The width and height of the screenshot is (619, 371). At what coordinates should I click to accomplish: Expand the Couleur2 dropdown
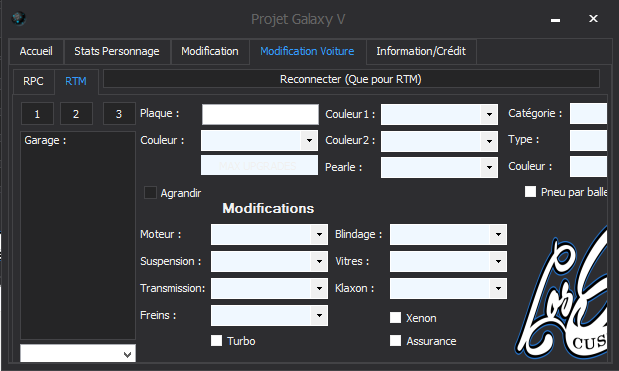pos(439,141)
